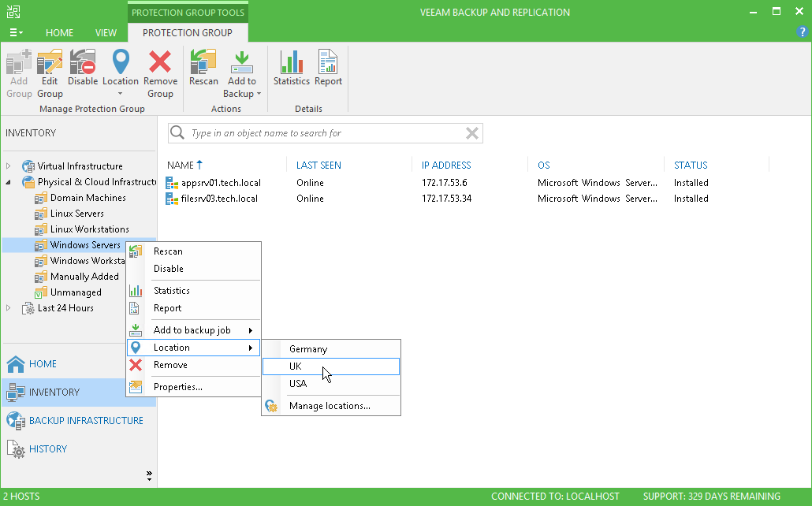Expand the Add to backup job submenu arrow
The width and height of the screenshot is (812, 506).
point(251,330)
